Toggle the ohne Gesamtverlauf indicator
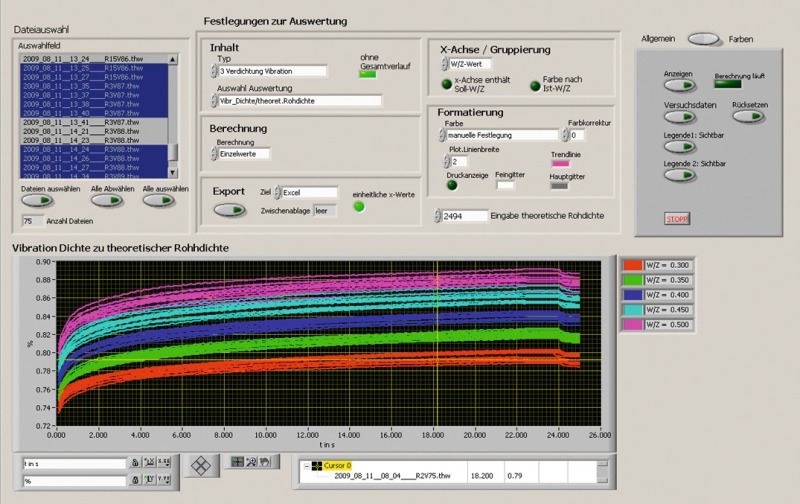Viewport: 800px width, 504px height. (368, 74)
